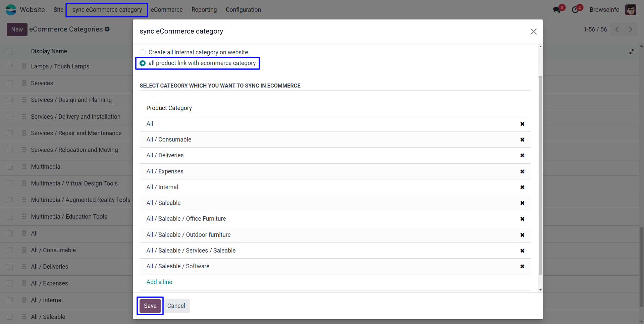Open the activities clock icon
This screenshot has width=644, height=324.
[576, 10]
